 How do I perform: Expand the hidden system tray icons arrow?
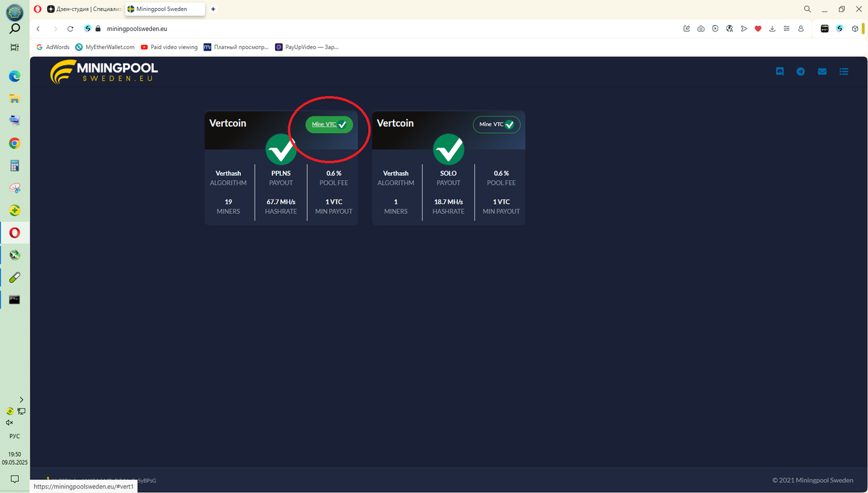pyautogui.click(x=21, y=399)
